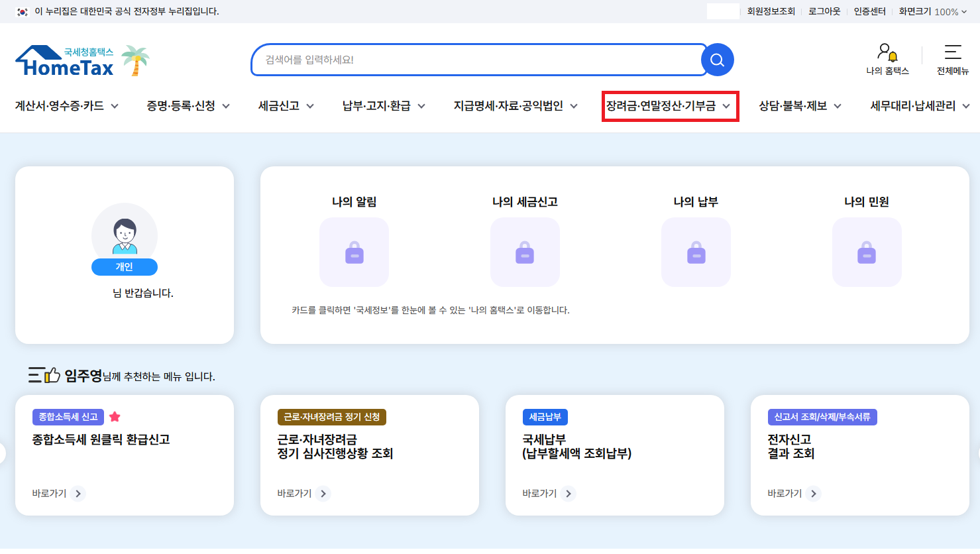
Task: Open 회원정보조회
Action: click(x=771, y=11)
